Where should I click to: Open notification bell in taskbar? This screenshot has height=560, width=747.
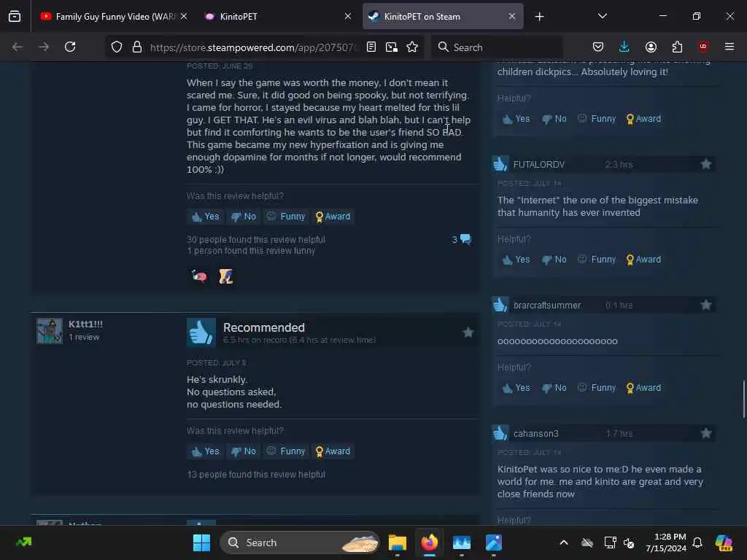(x=697, y=542)
